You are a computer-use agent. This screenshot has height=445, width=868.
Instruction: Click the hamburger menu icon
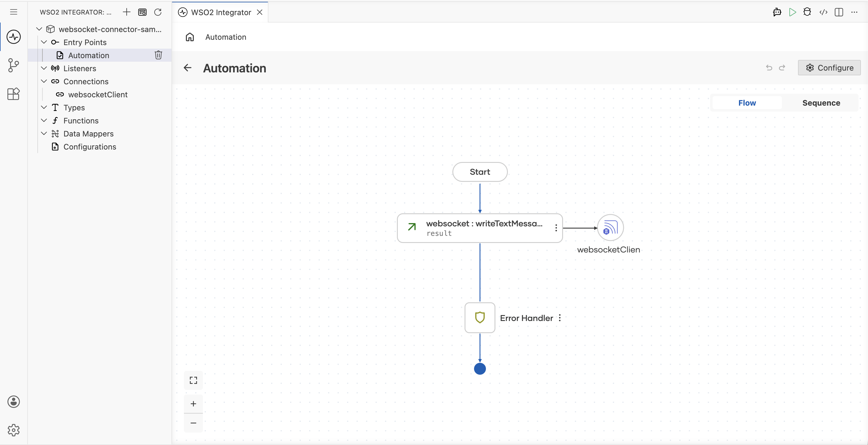[x=13, y=12]
